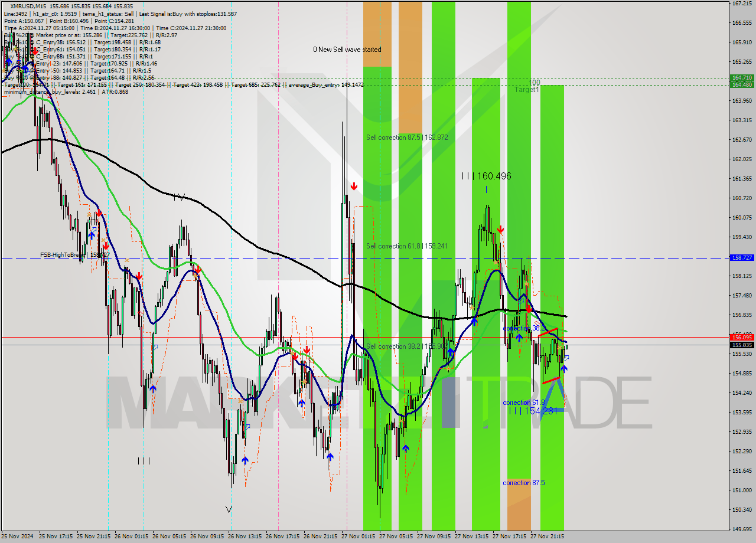Click the 149.695 price axis label
Viewport: 756px width, 543px height.
pyautogui.click(x=742, y=529)
